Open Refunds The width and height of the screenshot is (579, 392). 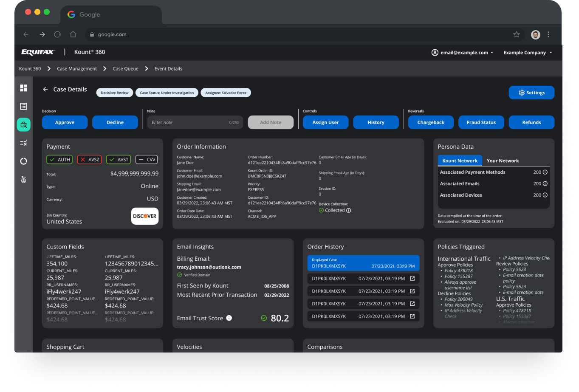pos(531,122)
